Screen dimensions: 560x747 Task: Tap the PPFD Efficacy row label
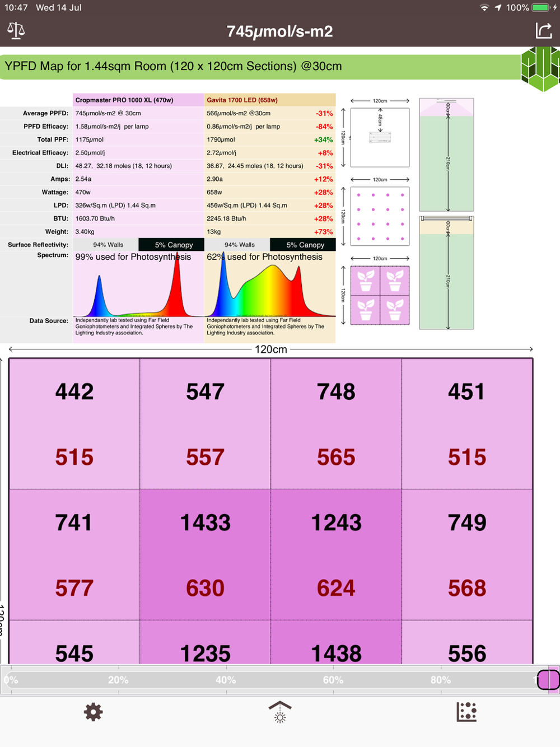tap(46, 127)
